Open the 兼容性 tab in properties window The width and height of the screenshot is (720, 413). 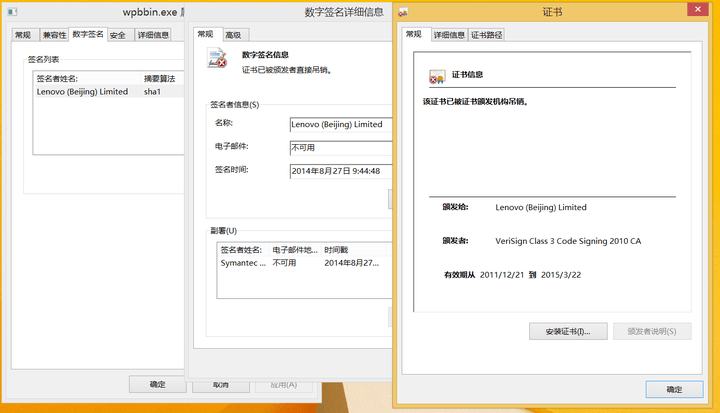coord(54,35)
